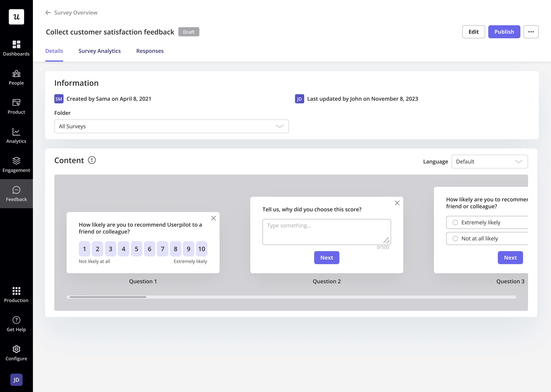Open the Feedback sidebar section
Viewport: 551px width, 392px height.
(x=16, y=194)
